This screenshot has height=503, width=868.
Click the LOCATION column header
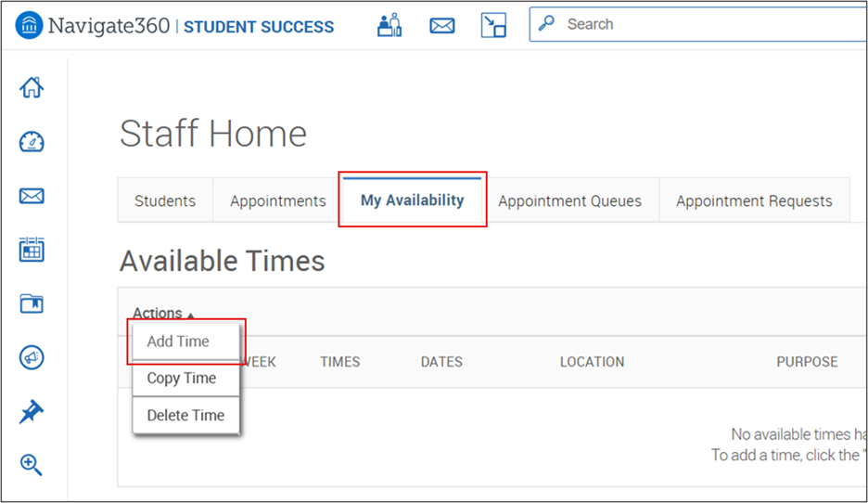pyautogui.click(x=592, y=362)
